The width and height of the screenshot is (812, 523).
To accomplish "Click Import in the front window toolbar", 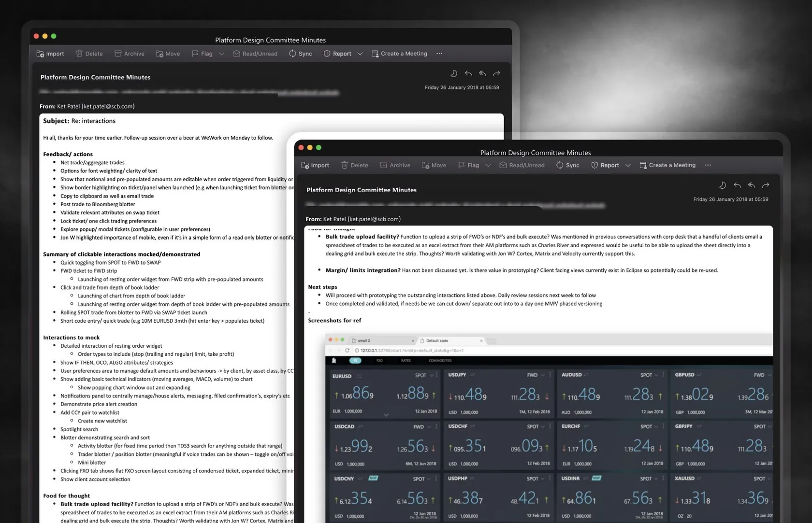I will pos(315,165).
